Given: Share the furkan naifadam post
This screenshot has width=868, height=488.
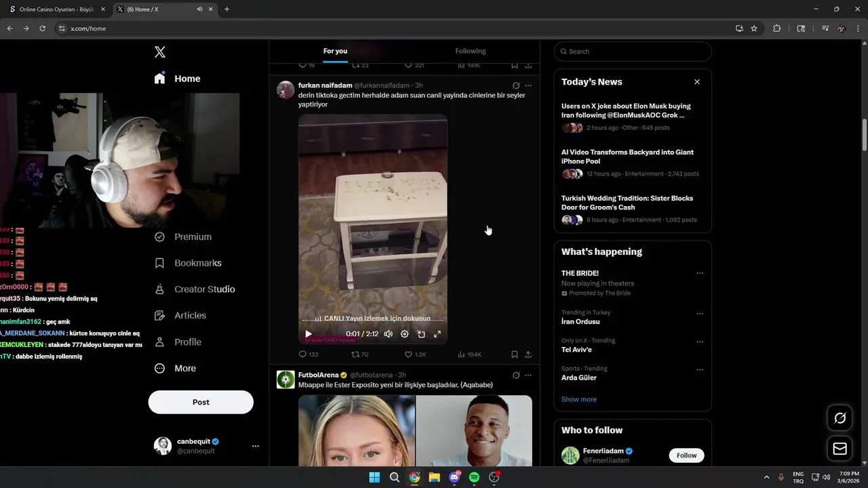Looking at the screenshot, I should [x=528, y=354].
